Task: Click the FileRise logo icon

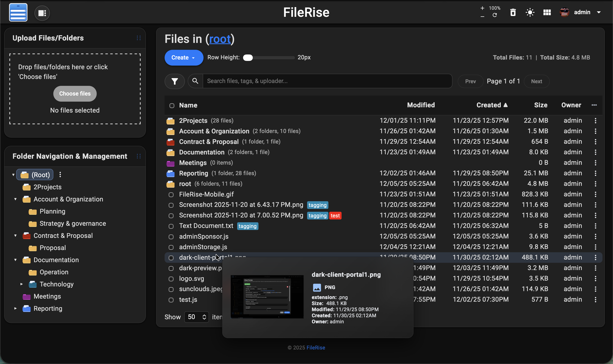Action: tap(18, 12)
